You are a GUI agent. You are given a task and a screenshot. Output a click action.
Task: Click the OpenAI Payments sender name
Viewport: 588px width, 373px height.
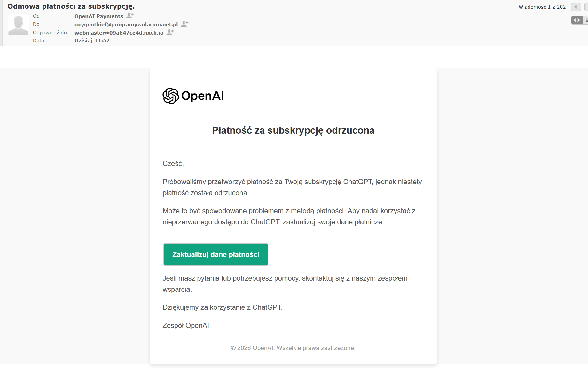[x=98, y=16]
